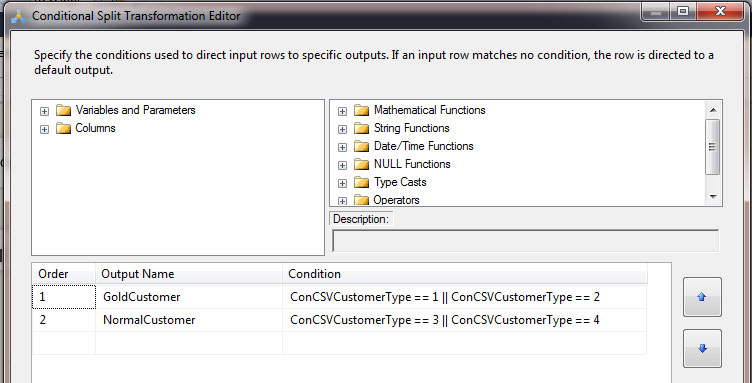The height and width of the screenshot is (383, 752).
Task: Move condition up with blue up arrow
Action: tap(702, 297)
